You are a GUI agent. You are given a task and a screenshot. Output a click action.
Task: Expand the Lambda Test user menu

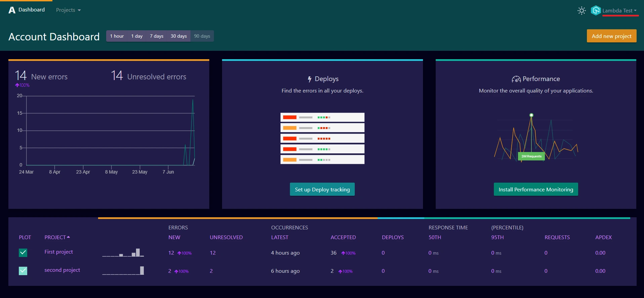coord(619,10)
